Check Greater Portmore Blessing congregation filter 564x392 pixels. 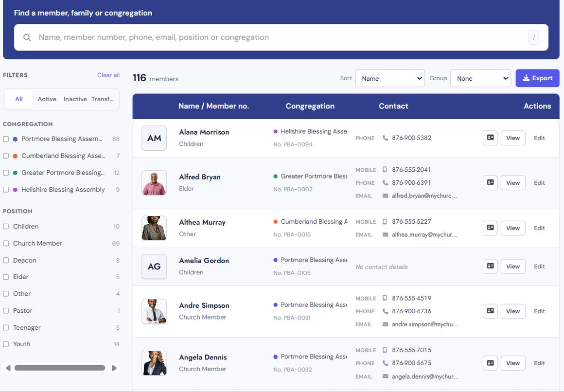[6, 173]
